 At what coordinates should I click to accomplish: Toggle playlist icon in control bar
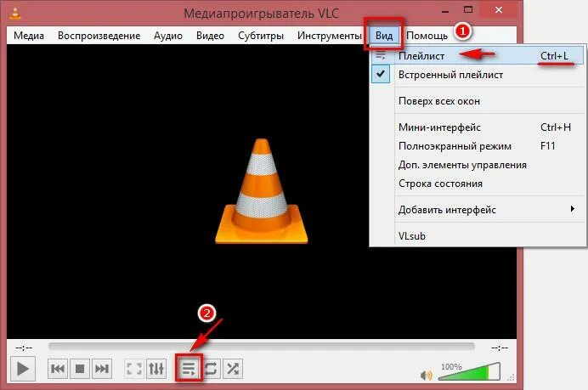(189, 369)
